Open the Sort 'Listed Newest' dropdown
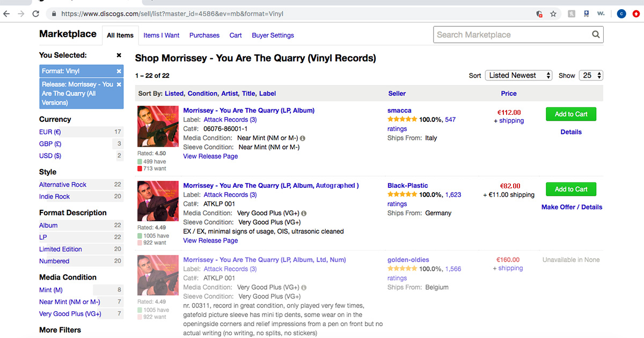 (x=518, y=76)
